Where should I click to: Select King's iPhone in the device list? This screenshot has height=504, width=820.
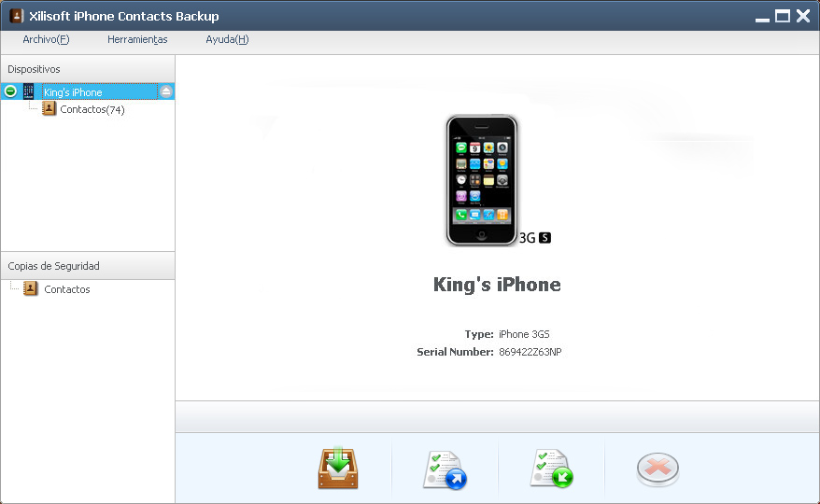click(99, 91)
